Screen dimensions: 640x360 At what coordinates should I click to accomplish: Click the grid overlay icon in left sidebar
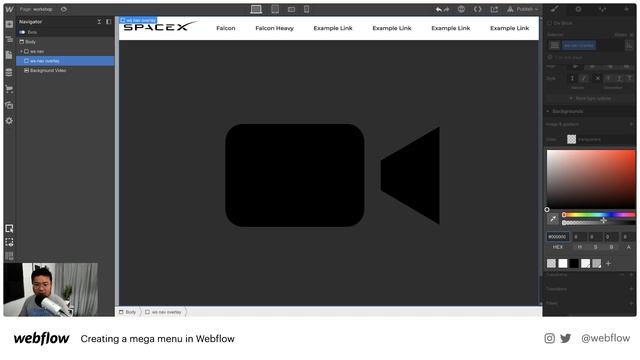coord(9,256)
